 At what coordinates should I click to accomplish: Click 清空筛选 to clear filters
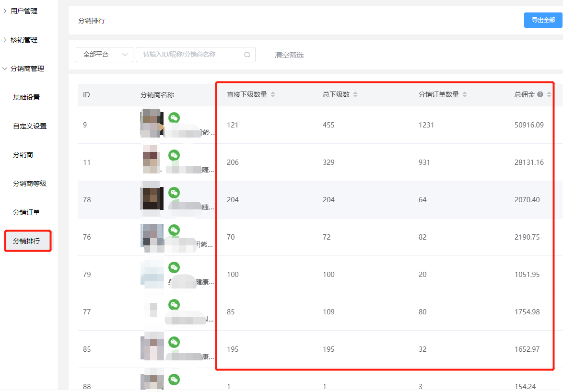289,55
